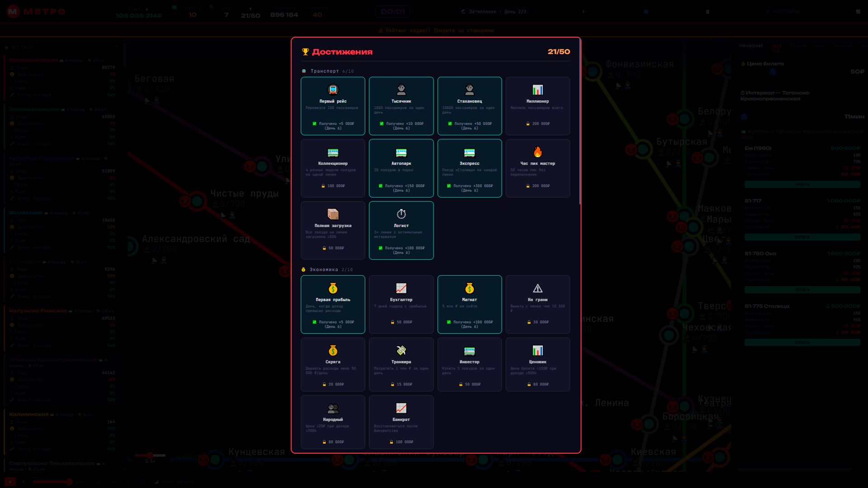Select the Народный people icon
The width and height of the screenshot is (868, 488).
(x=333, y=408)
